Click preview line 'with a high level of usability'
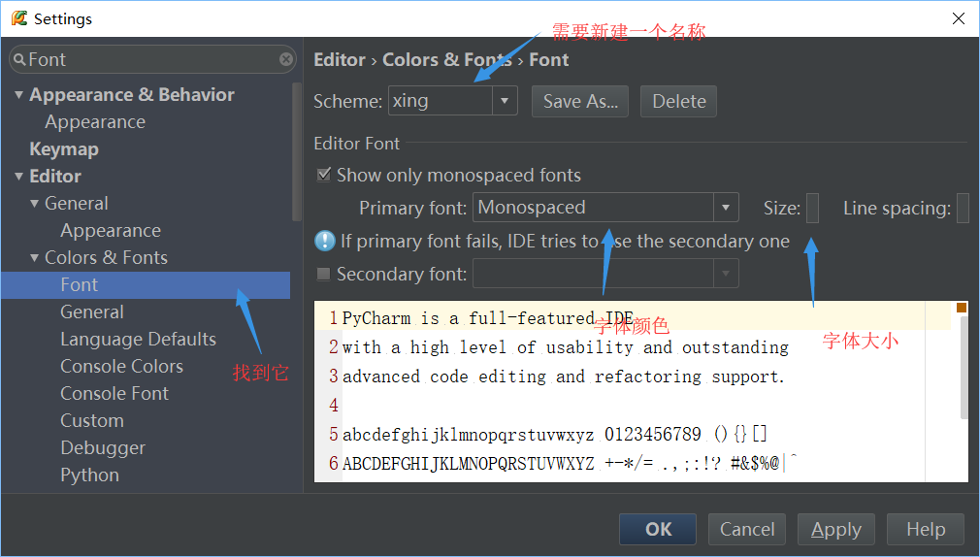980x557 pixels. (x=566, y=347)
